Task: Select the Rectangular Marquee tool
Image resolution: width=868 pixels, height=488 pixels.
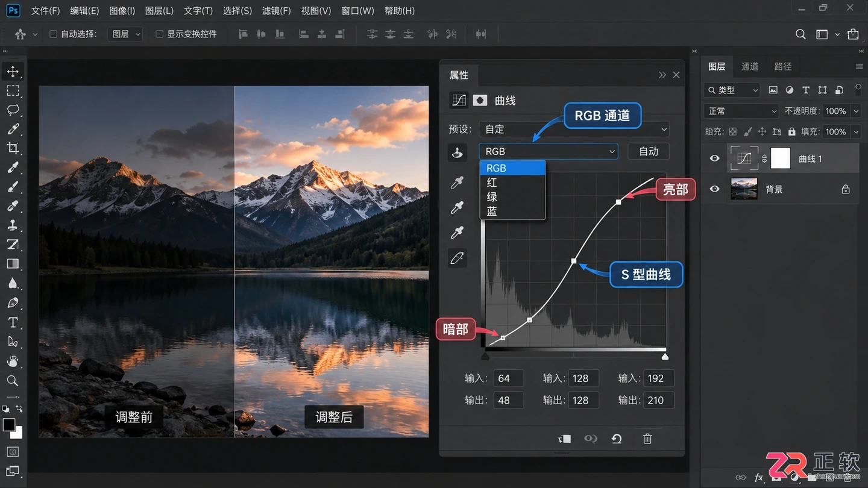Action: point(13,91)
